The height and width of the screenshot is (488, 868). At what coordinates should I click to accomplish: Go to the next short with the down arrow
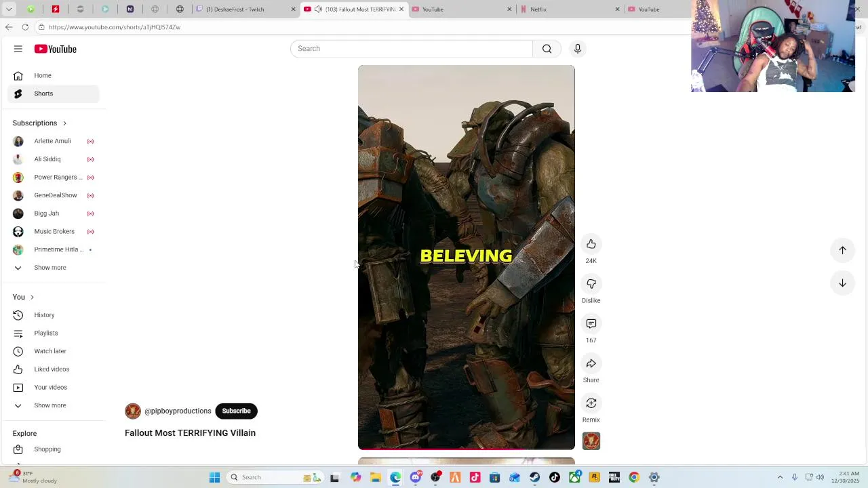click(x=842, y=283)
